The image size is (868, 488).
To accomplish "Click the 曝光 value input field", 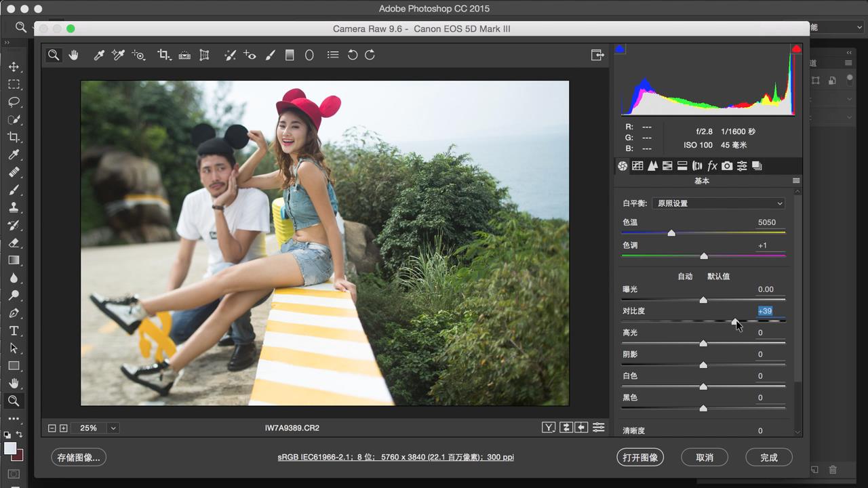I will pos(766,289).
